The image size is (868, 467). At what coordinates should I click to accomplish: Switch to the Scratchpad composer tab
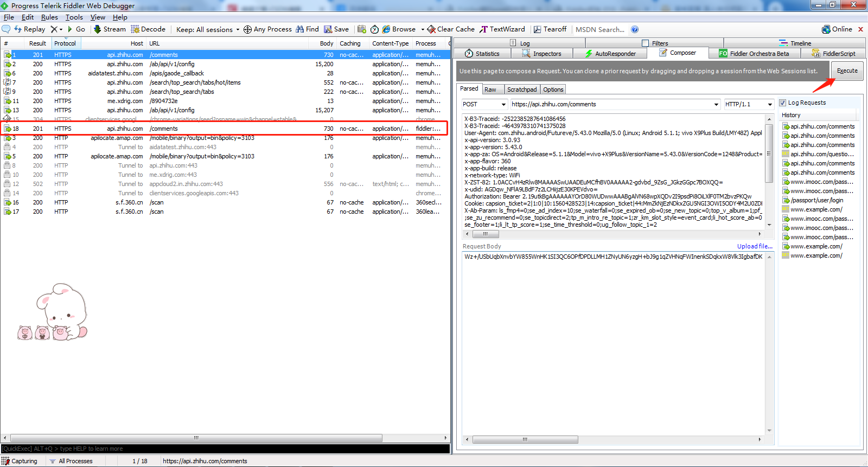[x=522, y=89]
